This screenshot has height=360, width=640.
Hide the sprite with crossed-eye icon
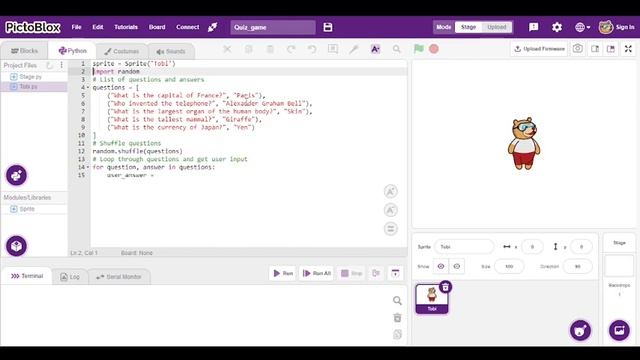(x=457, y=266)
